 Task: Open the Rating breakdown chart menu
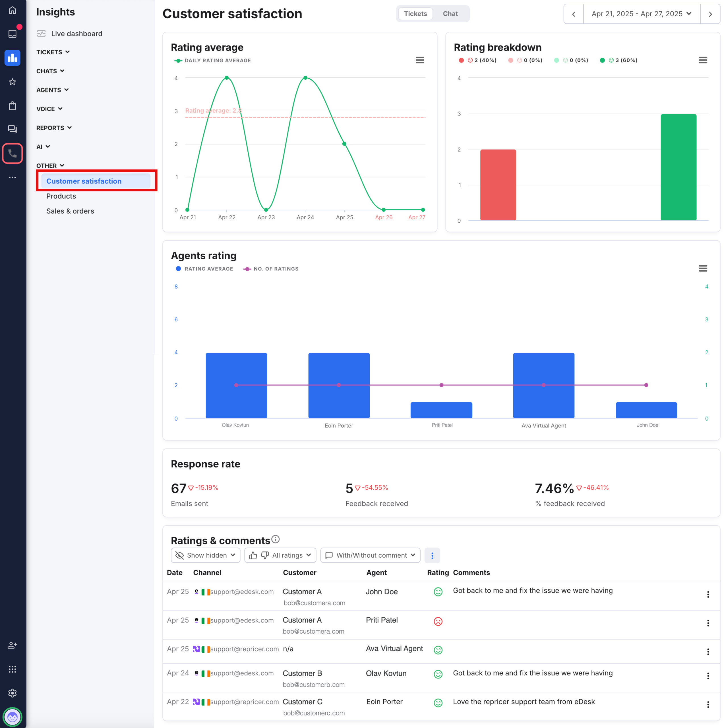tap(703, 60)
